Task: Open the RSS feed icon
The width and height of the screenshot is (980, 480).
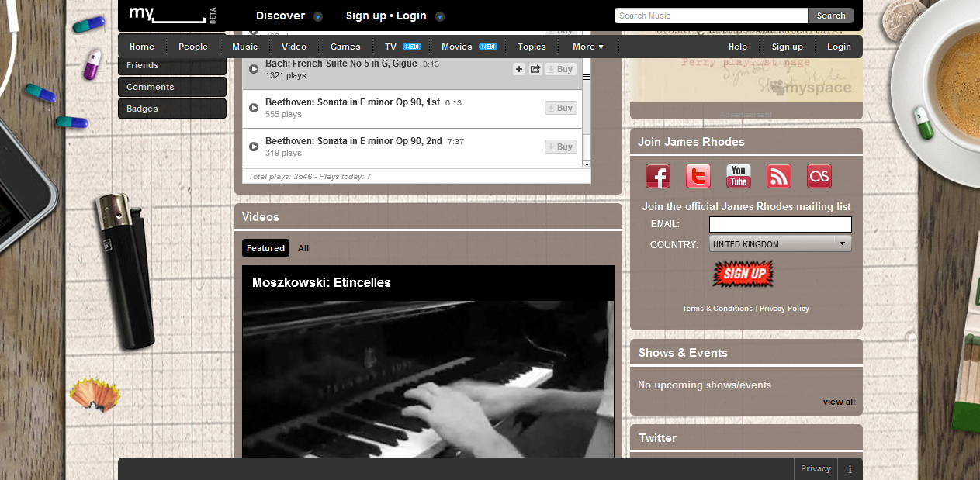Action: pos(779,176)
